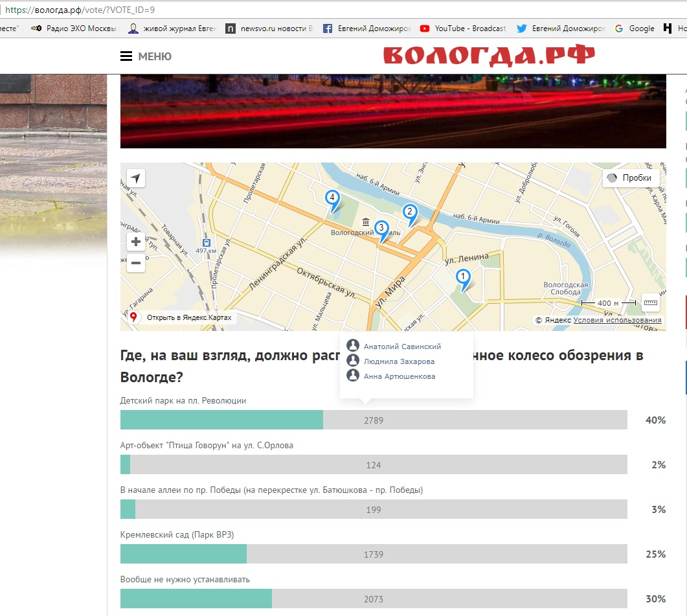687x616 pixels.
Task: Click the Вологда.рф site logo
Action: pyautogui.click(x=489, y=56)
